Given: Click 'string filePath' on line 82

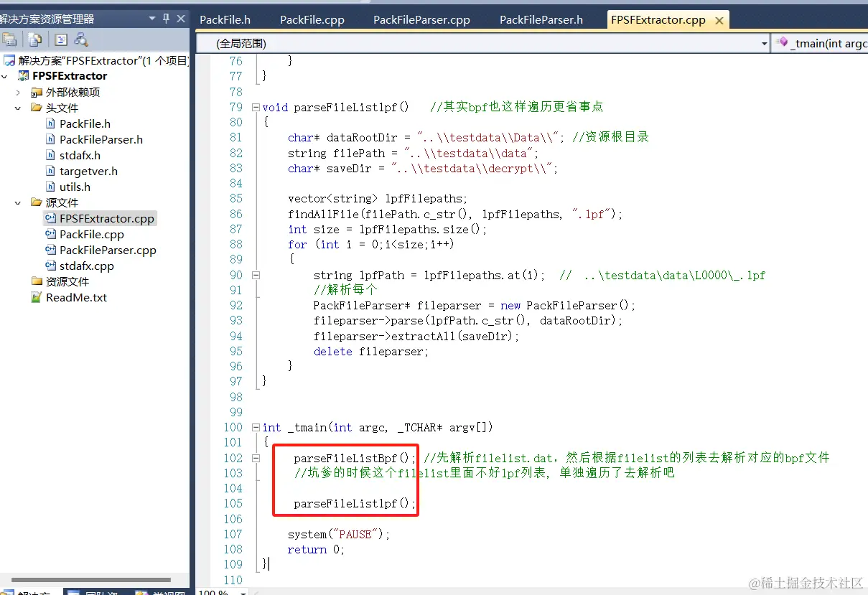Looking at the screenshot, I should [337, 154].
